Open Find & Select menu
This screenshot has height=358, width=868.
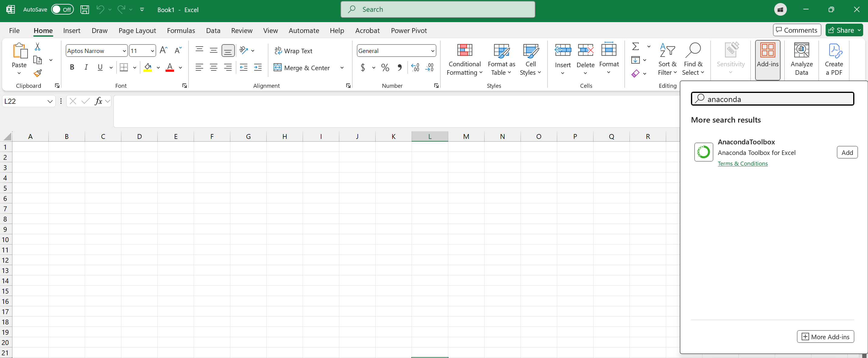pos(693,59)
